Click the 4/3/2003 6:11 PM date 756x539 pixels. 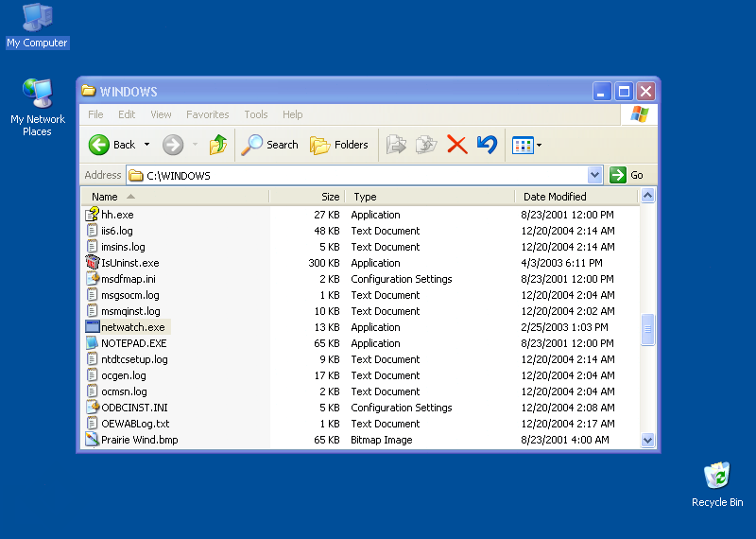pos(561,263)
